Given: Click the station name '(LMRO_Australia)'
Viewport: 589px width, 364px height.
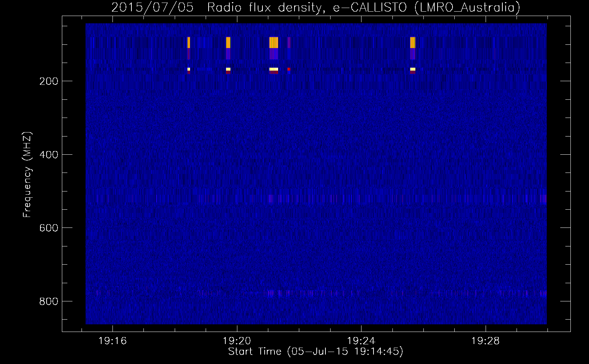Looking at the screenshot, I should coord(467,7).
